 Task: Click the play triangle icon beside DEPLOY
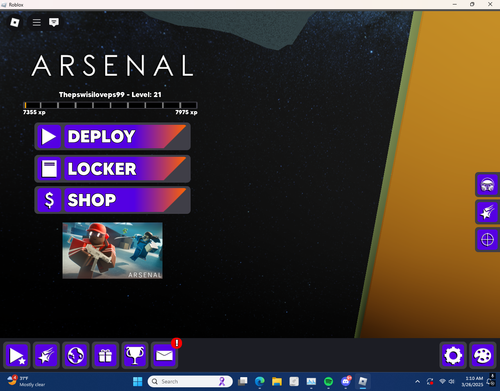point(49,136)
